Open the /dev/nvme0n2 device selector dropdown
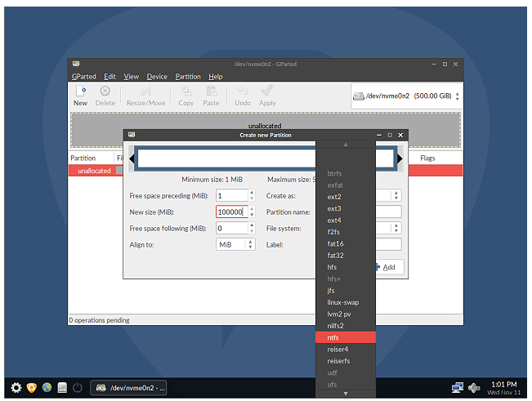The image size is (532, 401). pos(406,96)
